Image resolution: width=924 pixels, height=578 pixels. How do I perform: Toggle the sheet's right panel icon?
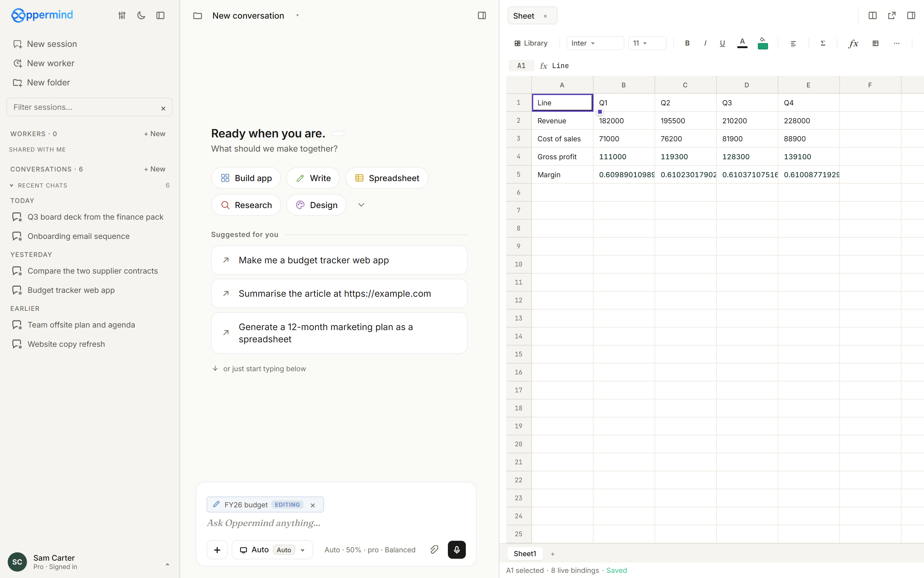[x=911, y=15]
